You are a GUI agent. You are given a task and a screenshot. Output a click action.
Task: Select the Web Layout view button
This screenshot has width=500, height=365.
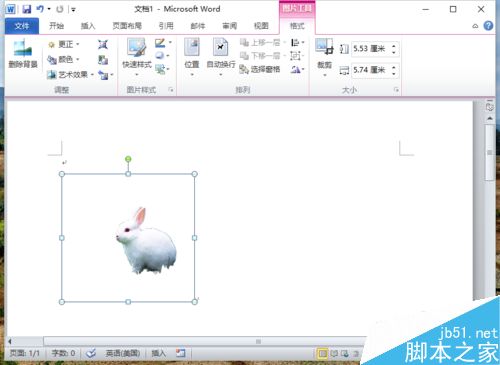click(x=344, y=353)
